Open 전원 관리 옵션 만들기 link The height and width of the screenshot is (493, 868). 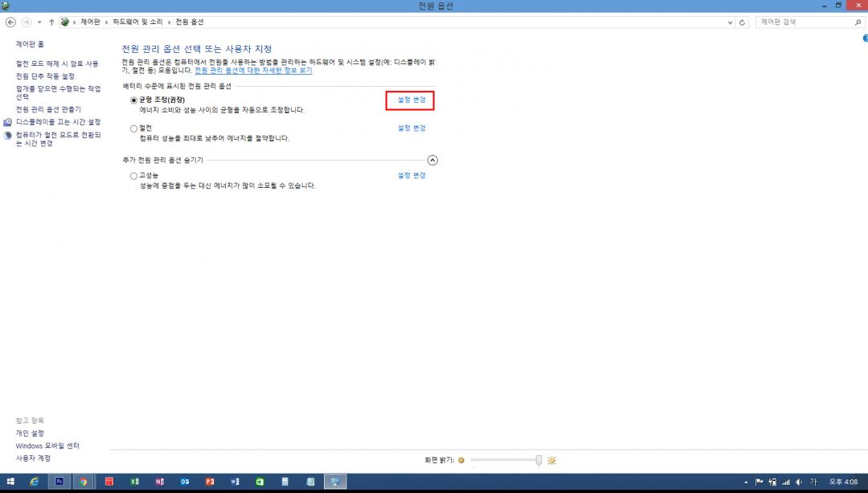click(48, 109)
